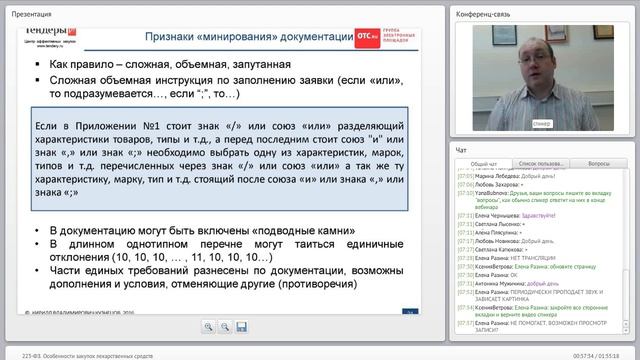
Task: Click the Чат panel title
Action: (x=461, y=150)
